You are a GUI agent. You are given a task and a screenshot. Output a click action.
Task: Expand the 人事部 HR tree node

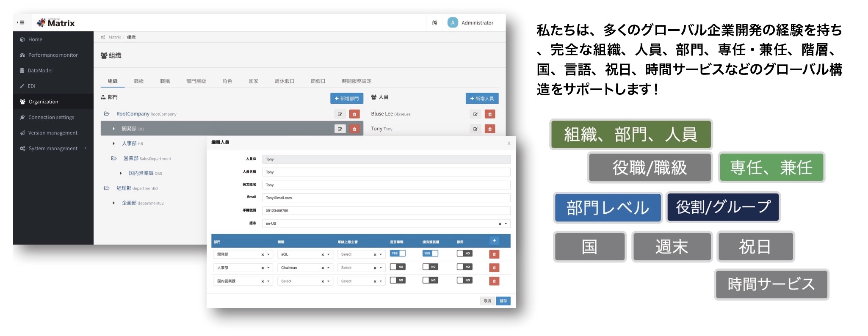point(113,144)
